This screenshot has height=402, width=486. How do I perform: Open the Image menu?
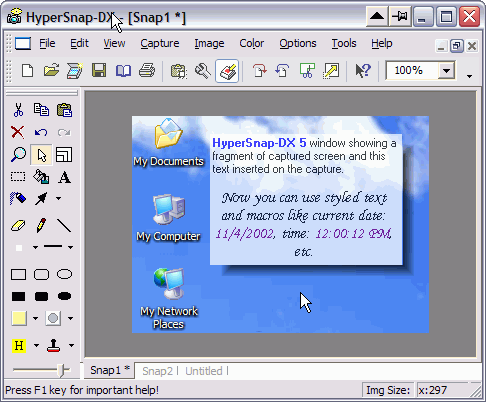click(x=209, y=43)
